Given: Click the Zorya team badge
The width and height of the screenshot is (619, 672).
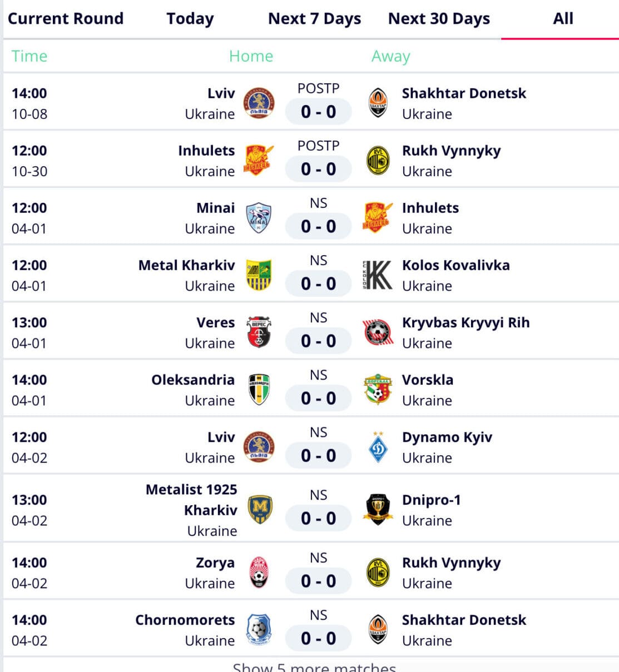Looking at the screenshot, I should click(x=259, y=573).
